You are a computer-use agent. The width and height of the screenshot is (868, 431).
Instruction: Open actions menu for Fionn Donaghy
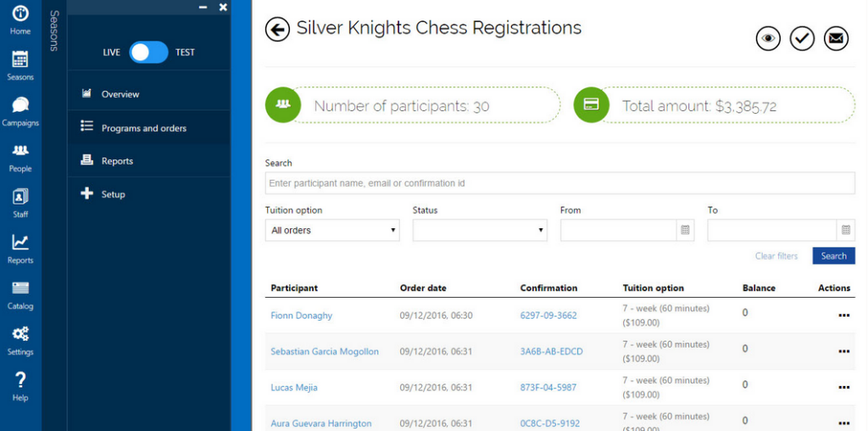pos(843,316)
